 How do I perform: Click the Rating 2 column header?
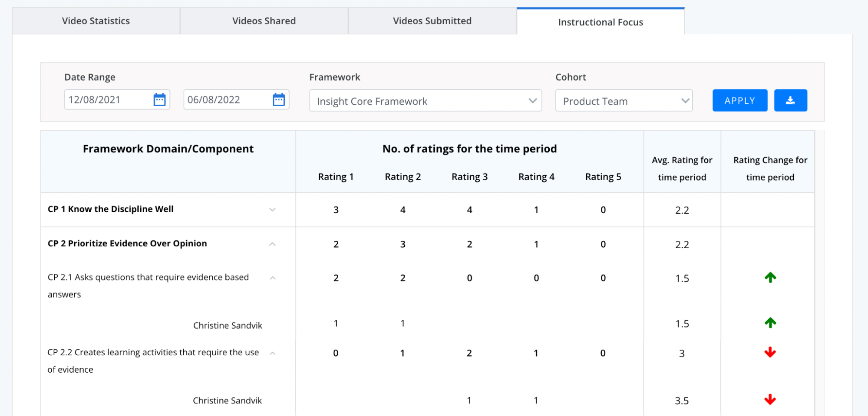point(403,177)
